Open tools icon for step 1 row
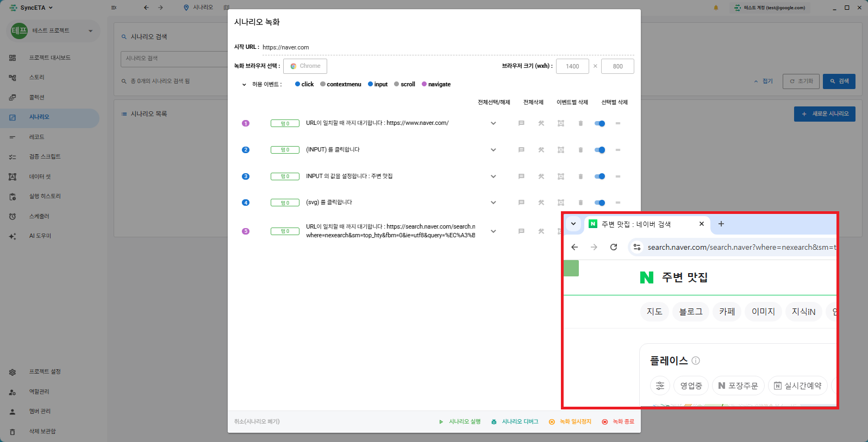The height and width of the screenshot is (442, 868). (541, 123)
